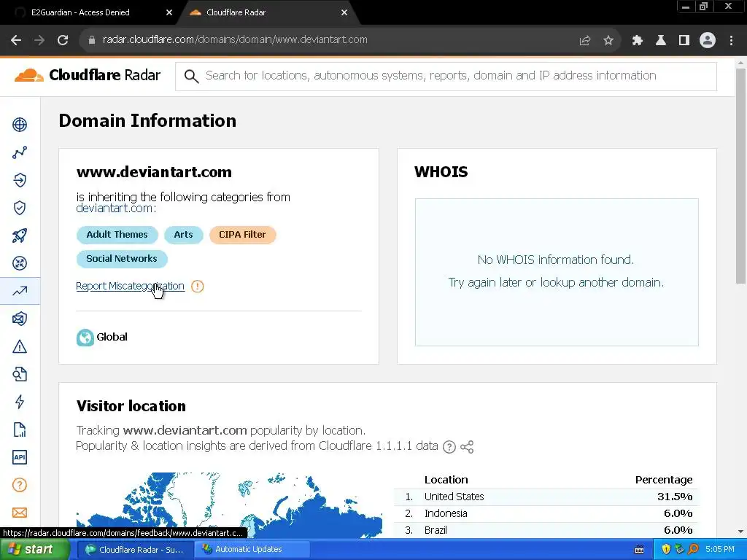Open the shield checkmark security icon
This screenshot has width=747, height=560.
20,208
